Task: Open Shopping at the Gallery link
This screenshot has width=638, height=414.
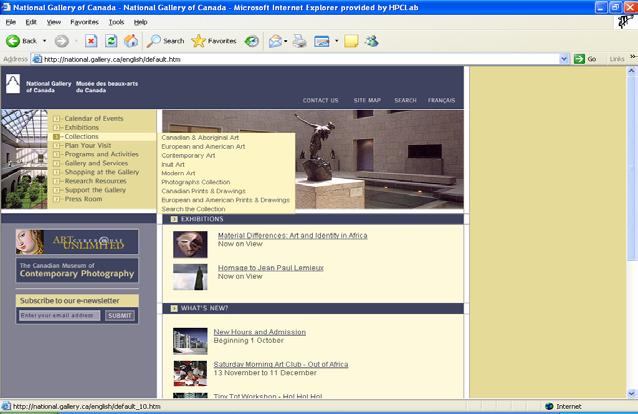Action: [102, 172]
